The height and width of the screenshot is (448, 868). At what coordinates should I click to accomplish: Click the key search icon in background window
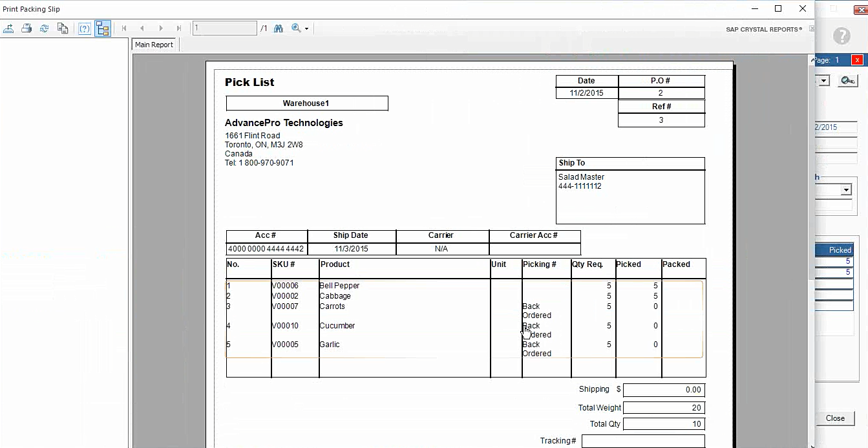tap(847, 80)
